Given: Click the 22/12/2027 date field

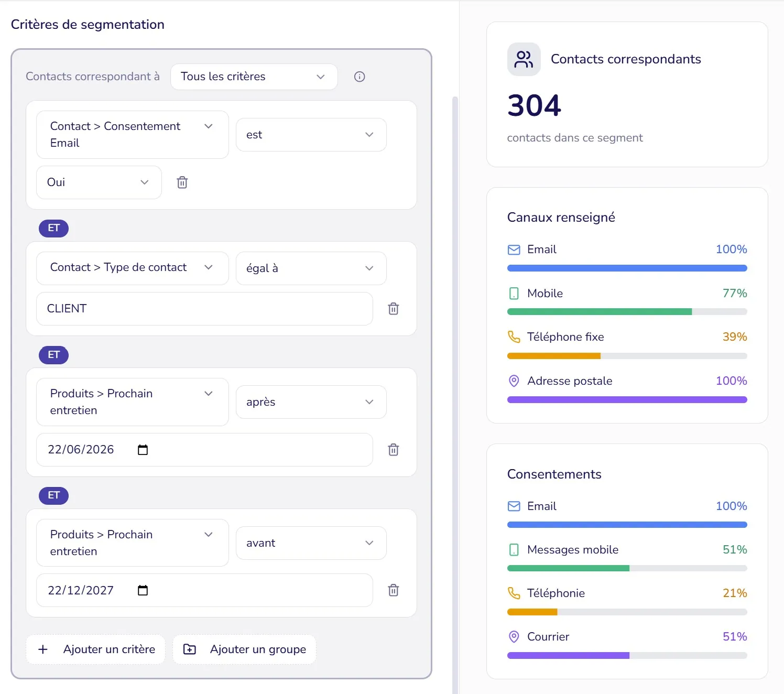Looking at the screenshot, I should click(204, 590).
